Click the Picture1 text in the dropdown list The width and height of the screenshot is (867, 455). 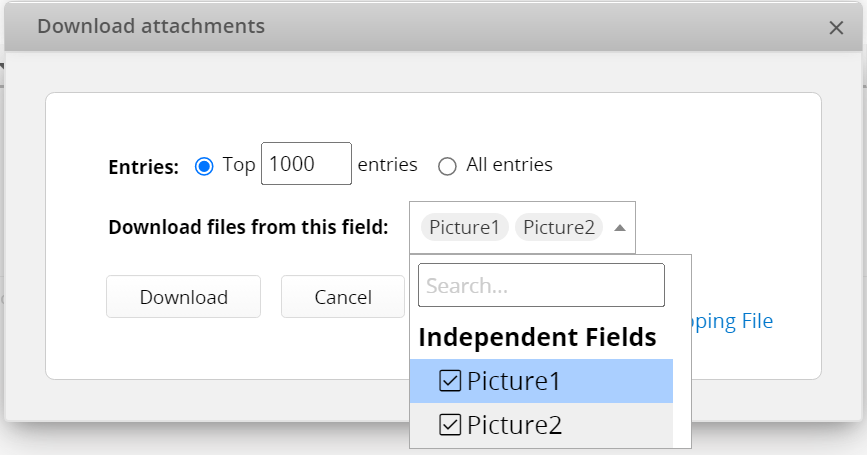pos(514,381)
